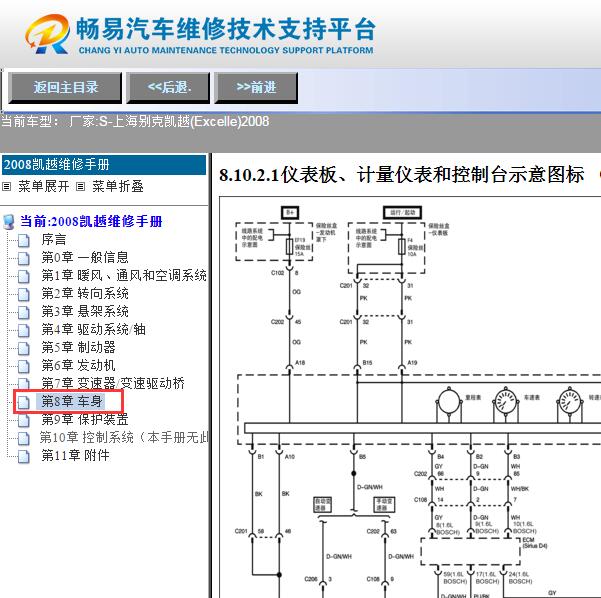
Task: Open 第6章 发动机 chapter
Action: (78, 365)
